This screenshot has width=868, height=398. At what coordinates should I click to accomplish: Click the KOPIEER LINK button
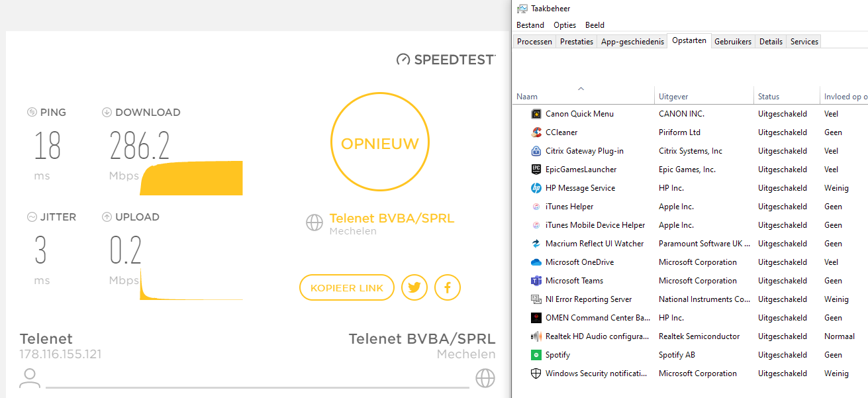pyautogui.click(x=347, y=288)
